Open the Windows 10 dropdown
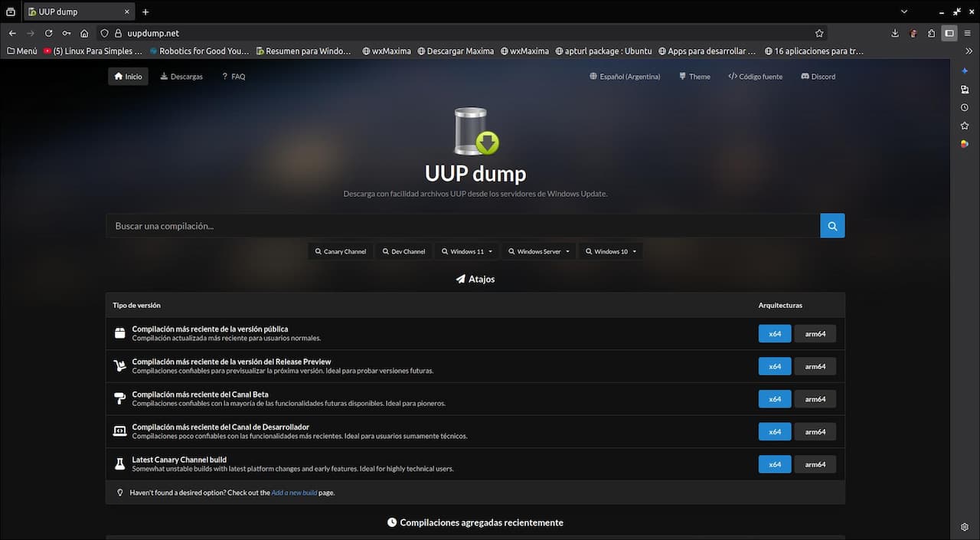The width and height of the screenshot is (980, 540). [x=610, y=251]
